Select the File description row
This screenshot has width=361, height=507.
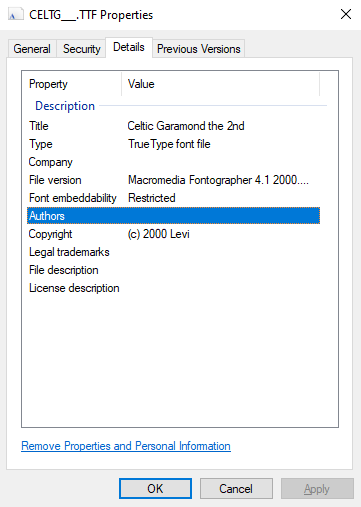pos(173,270)
